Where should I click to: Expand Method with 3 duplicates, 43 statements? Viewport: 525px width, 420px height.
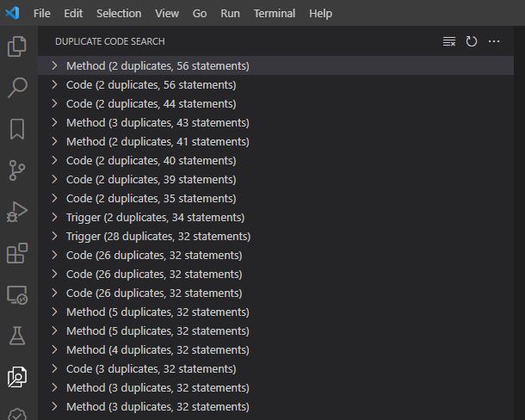(x=276, y=122)
